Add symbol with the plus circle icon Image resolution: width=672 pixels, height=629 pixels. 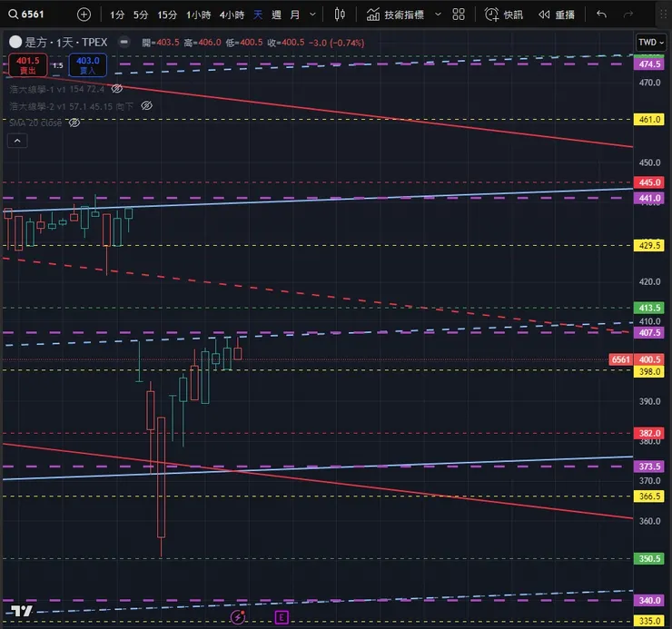pyautogui.click(x=84, y=15)
